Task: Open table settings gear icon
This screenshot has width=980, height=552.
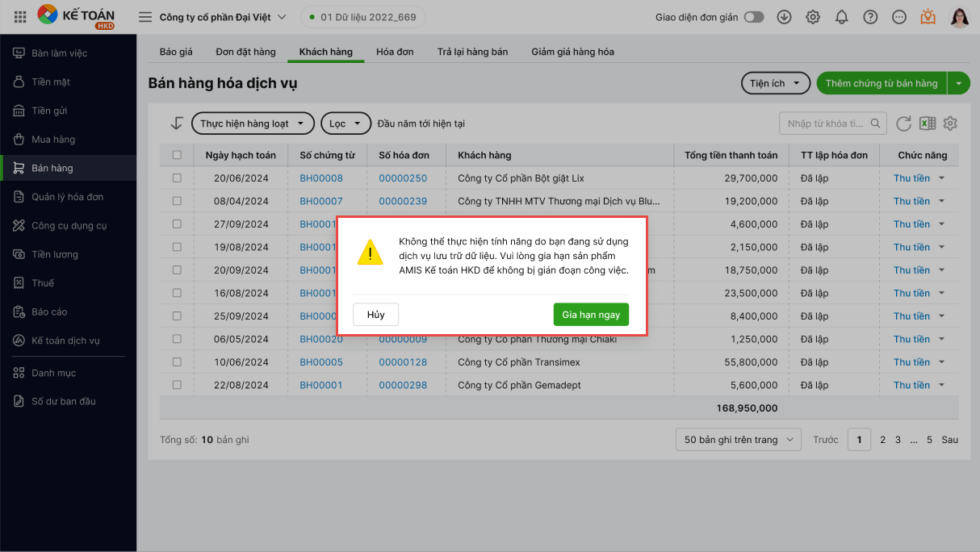Action: [950, 123]
